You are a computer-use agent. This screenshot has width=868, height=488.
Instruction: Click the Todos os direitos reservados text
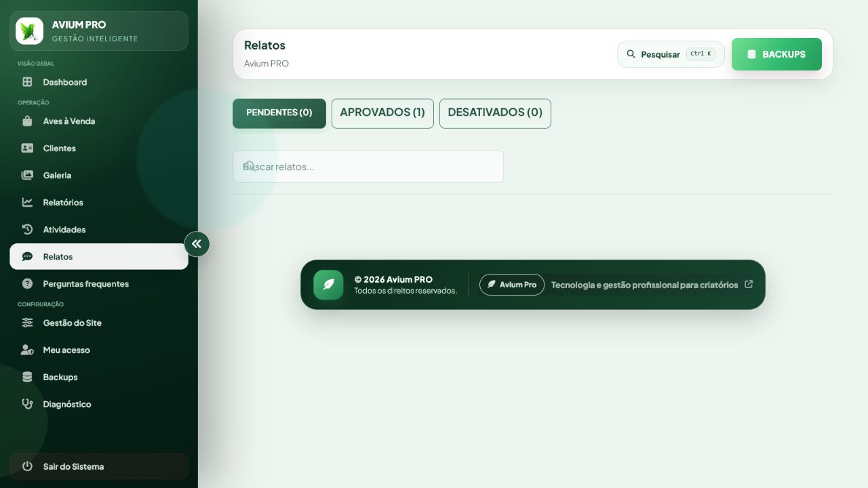click(406, 291)
